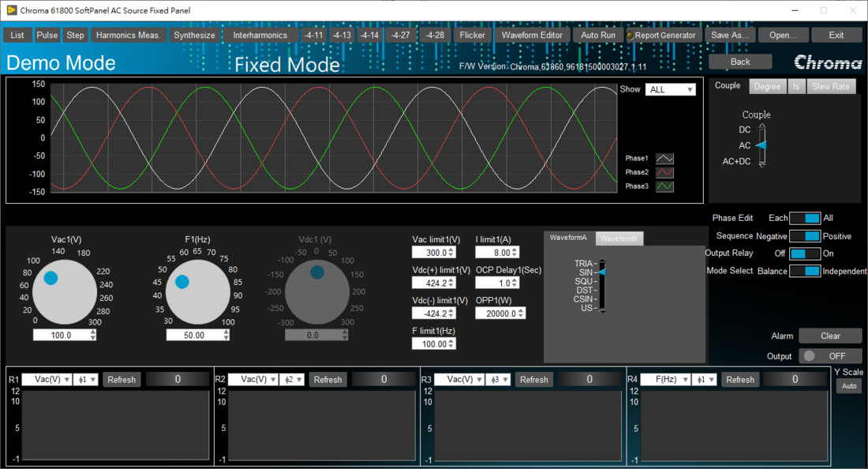Open the R4 F(Hz) measurement dropdown

pos(665,380)
